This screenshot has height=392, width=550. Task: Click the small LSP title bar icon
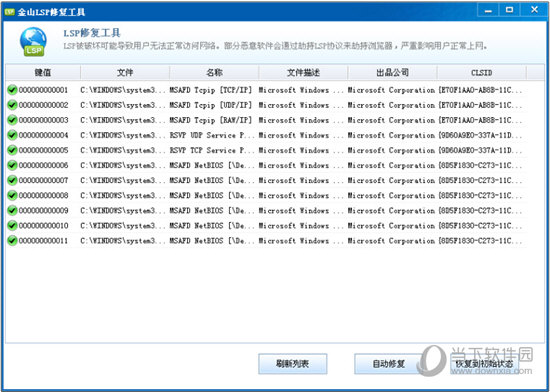9,12
